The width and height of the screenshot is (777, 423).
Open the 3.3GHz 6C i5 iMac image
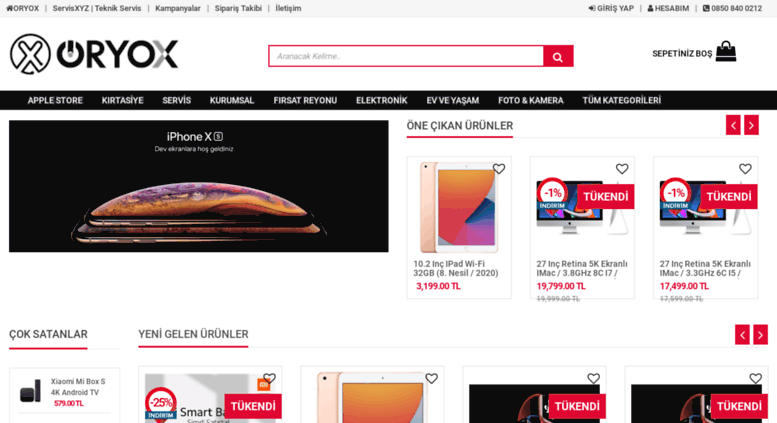click(x=706, y=207)
